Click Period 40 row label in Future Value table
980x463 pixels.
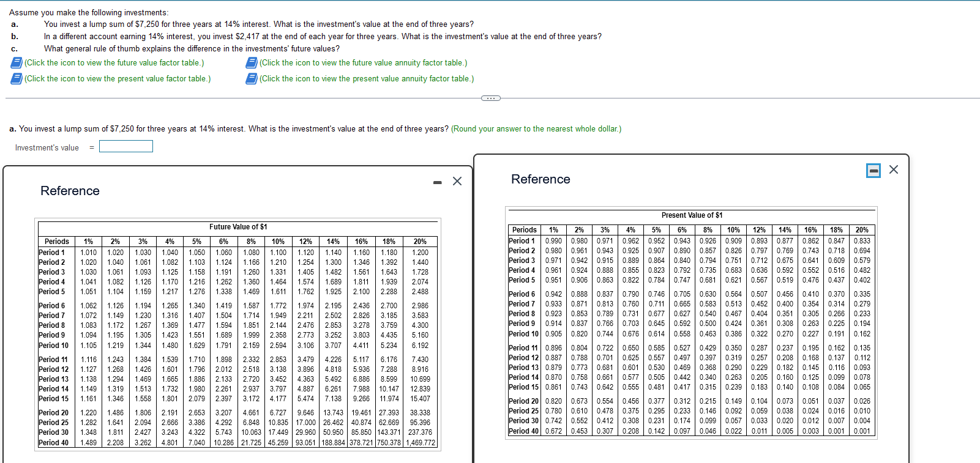click(x=54, y=443)
